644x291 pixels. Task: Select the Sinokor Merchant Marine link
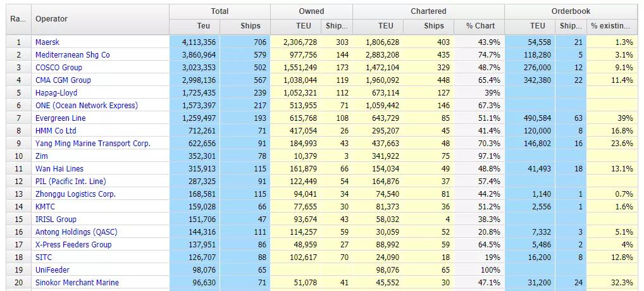click(77, 283)
